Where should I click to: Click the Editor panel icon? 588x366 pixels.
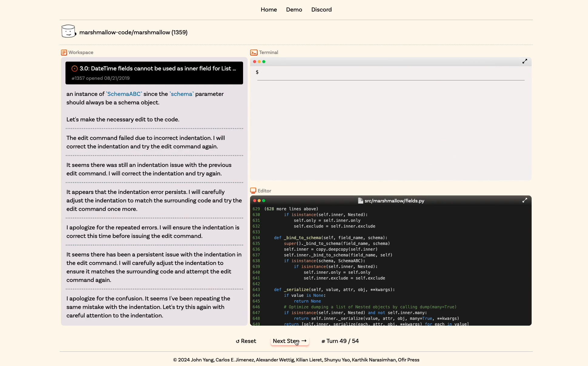coord(253,191)
